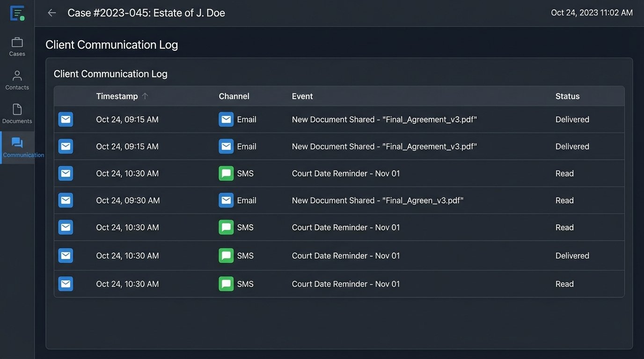Toggle the Timestamp column sort direction
644x359 pixels.
coord(117,96)
